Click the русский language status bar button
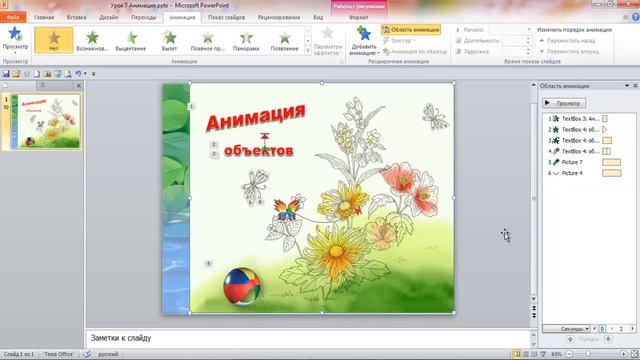The height and width of the screenshot is (360, 640). (x=108, y=354)
